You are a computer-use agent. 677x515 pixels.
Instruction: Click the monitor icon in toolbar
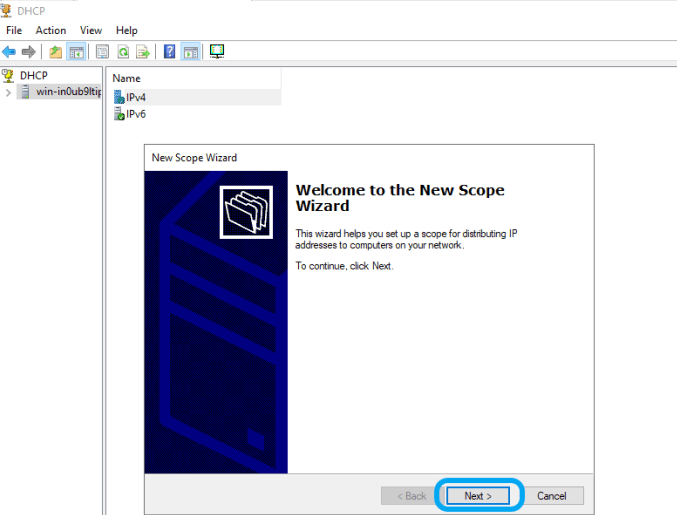pyautogui.click(x=217, y=51)
